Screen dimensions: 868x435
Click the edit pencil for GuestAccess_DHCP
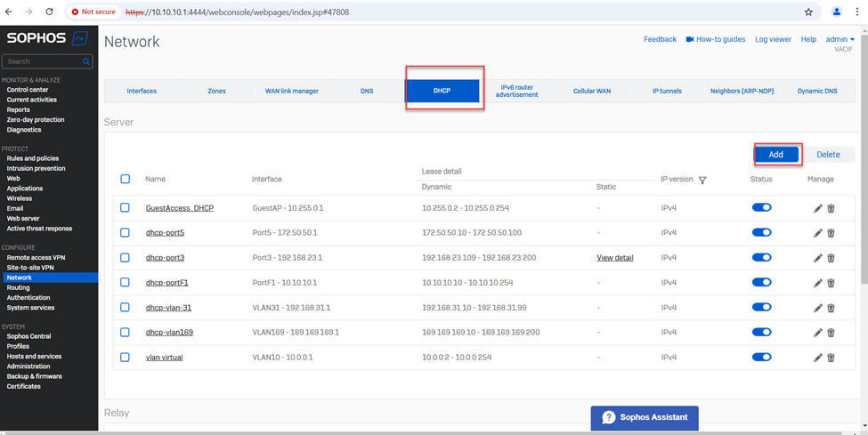[x=817, y=208]
